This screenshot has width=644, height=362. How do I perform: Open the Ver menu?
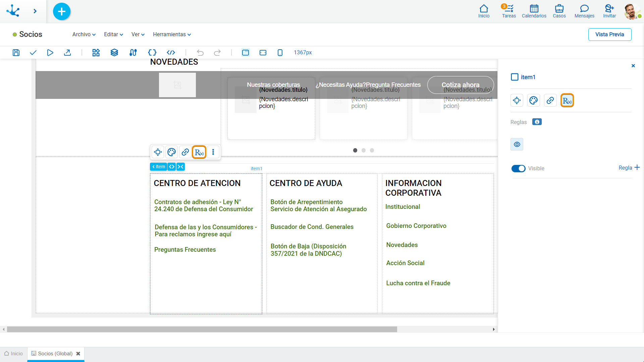138,35
